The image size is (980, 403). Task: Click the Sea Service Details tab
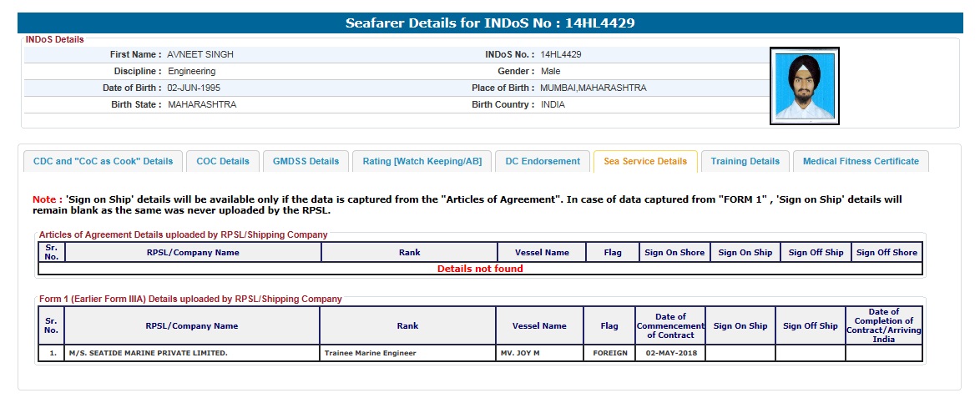(x=645, y=161)
